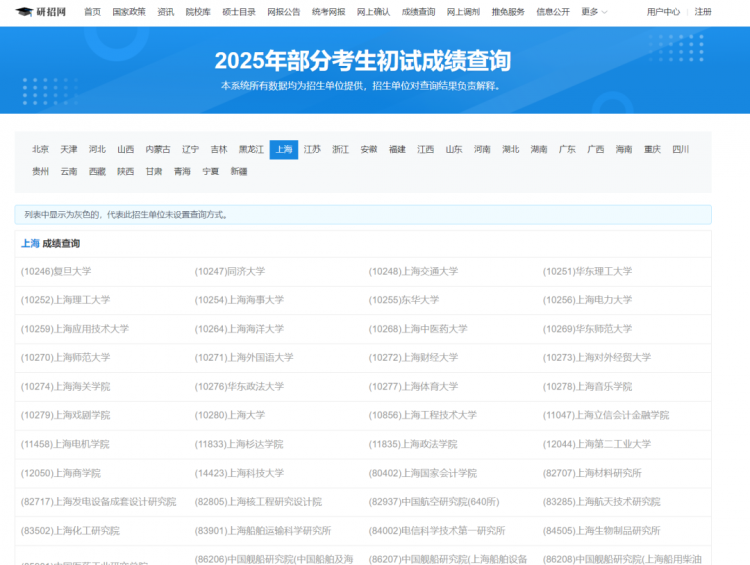Select the 新疆 province tab
Viewport: 750px width, 565px height.
(x=239, y=171)
